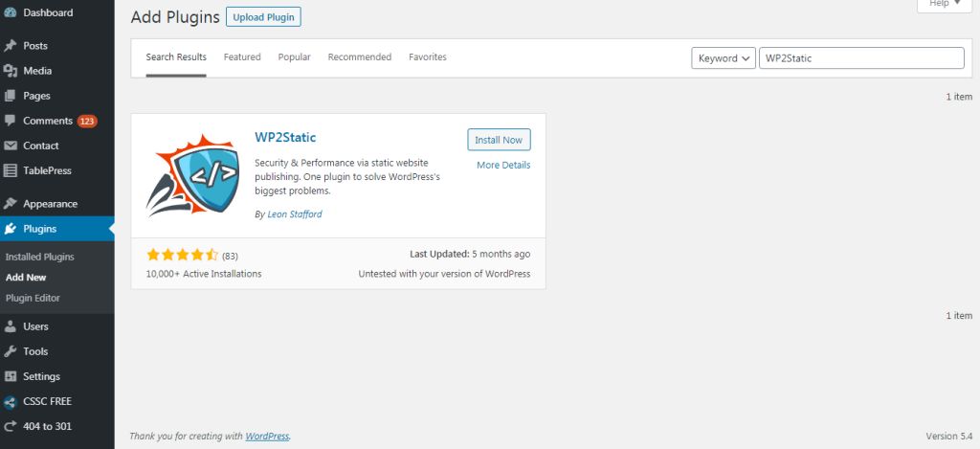Click the Pages icon in sidebar

(x=10, y=96)
